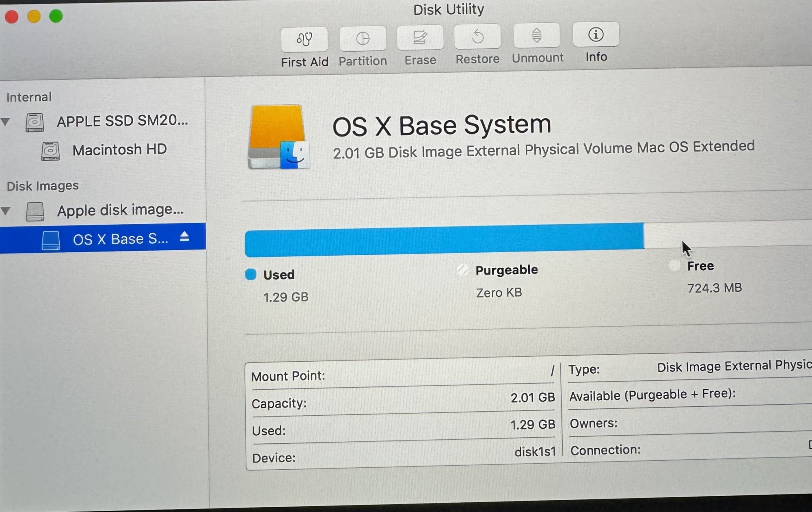Click the 724.3 MB free value
Screen dimensions: 812x512
tap(715, 288)
